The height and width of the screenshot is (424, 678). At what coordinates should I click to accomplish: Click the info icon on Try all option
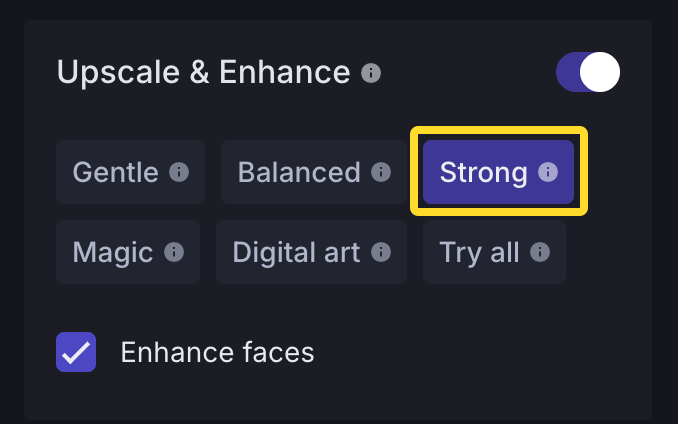(540, 252)
